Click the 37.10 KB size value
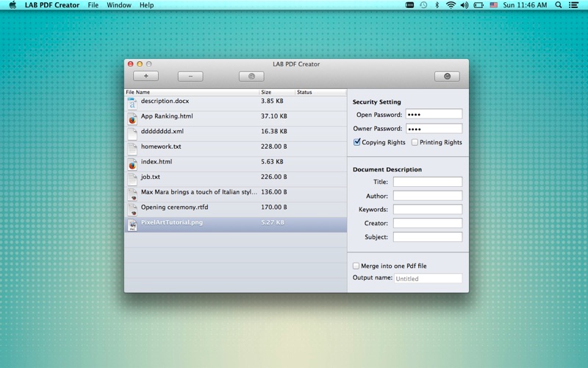 pyautogui.click(x=274, y=116)
